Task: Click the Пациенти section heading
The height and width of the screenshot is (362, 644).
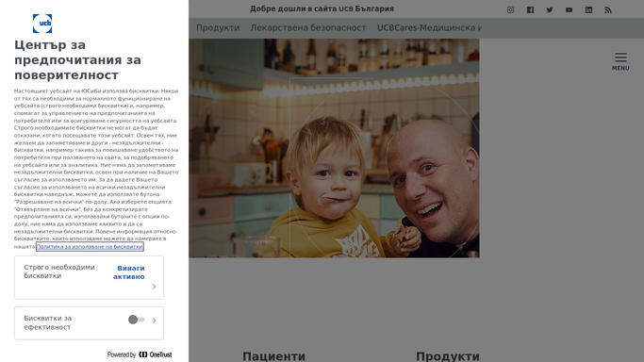Action: coord(274,355)
